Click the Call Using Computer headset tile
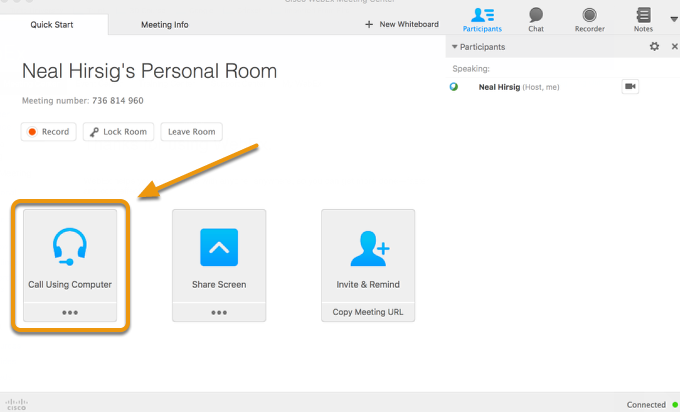 click(x=70, y=256)
